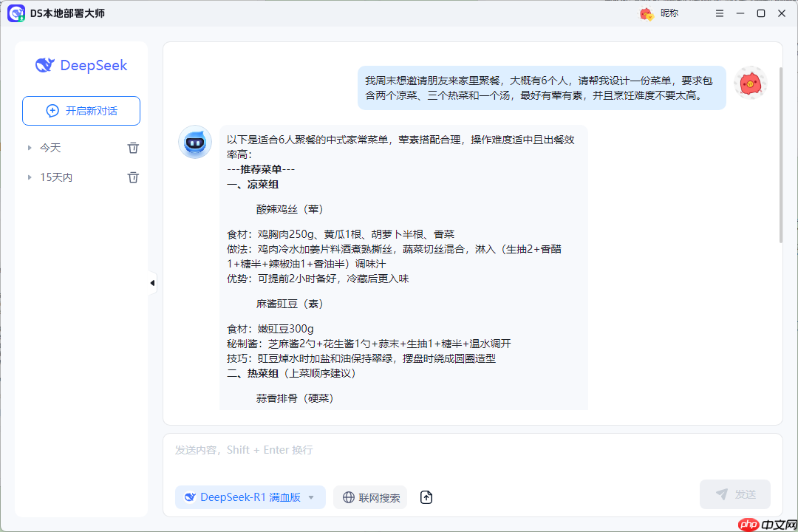The width and height of the screenshot is (798, 532).
Task: Open the DeepSeek sidebar logo
Action: pyautogui.click(x=81, y=65)
